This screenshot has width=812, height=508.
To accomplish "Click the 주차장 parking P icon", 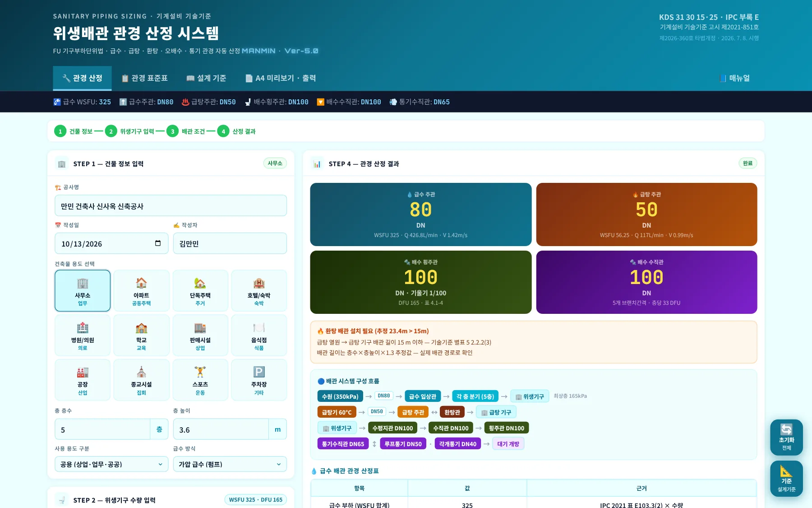I will click(x=259, y=372).
